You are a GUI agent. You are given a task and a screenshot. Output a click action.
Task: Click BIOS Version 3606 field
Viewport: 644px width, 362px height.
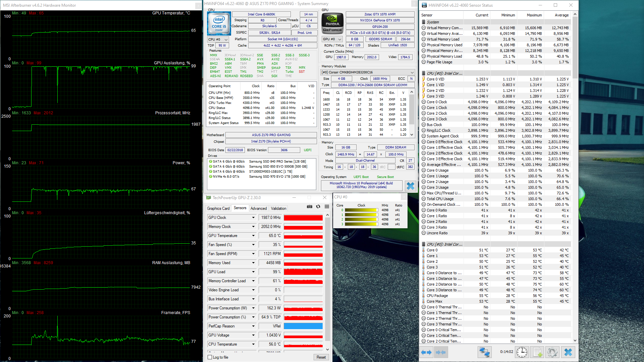pos(284,150)
